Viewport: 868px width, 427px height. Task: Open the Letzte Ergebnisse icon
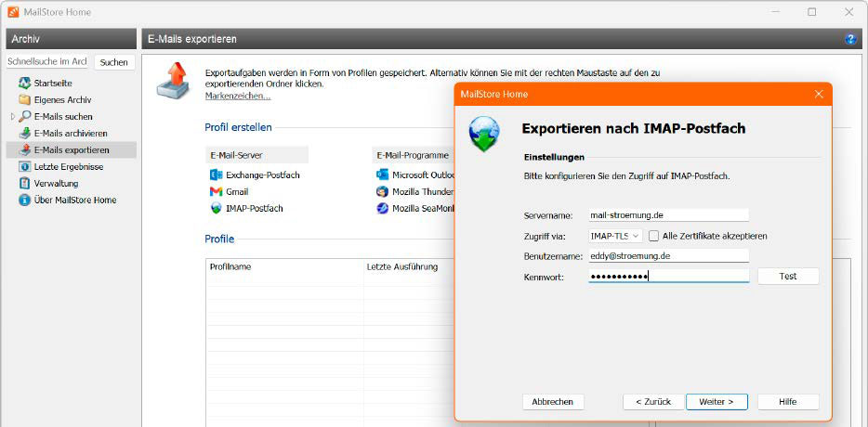[24, 166]
